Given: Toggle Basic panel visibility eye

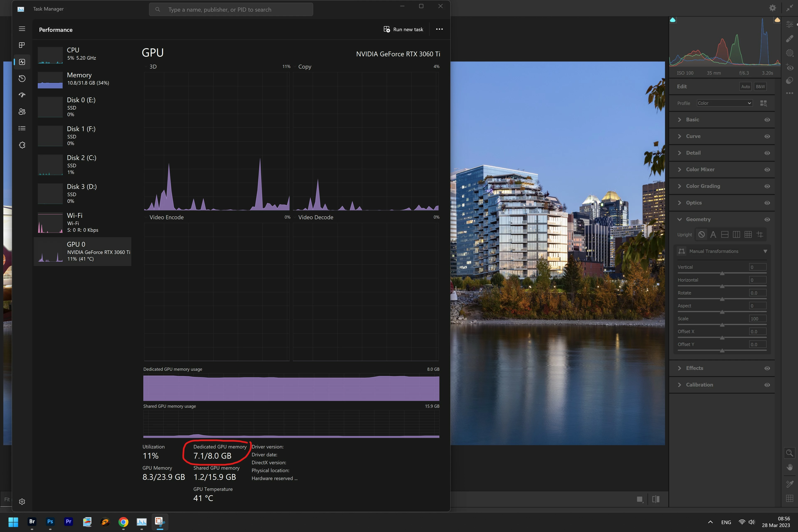Looking at the screenshot, I should point(767,120).
